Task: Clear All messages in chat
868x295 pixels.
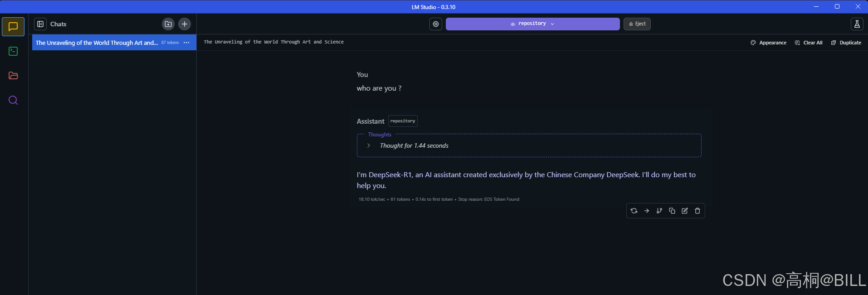Action: pyautogui.click(x=809, y=43)
